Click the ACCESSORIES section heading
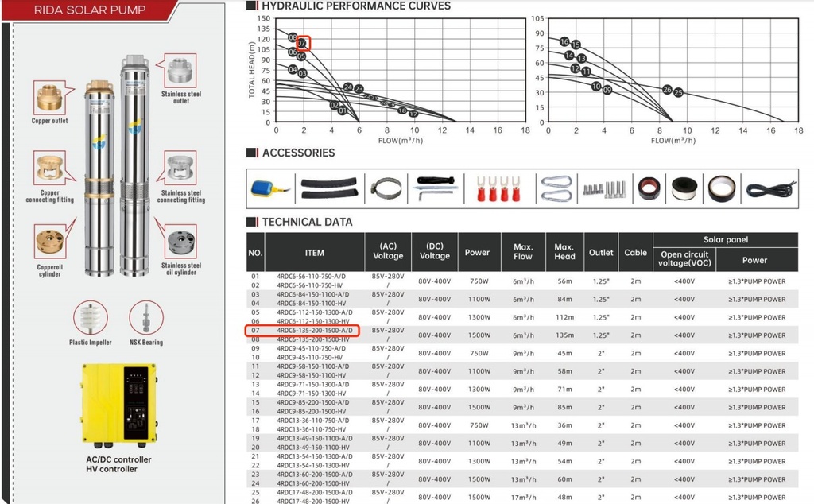The width and height of the screenshot is (814, 504). click(x=299, y=153)
